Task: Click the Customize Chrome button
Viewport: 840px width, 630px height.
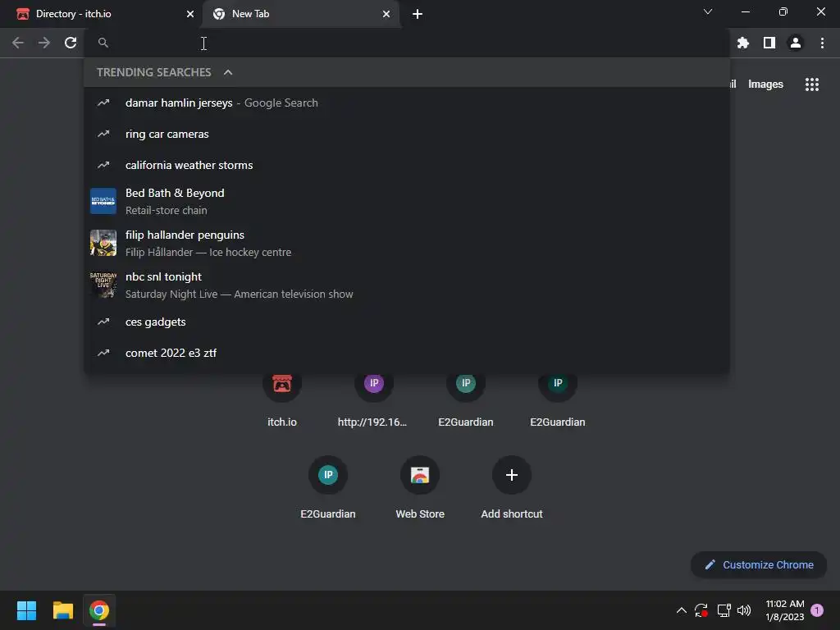Action: [x=759, y=564]
